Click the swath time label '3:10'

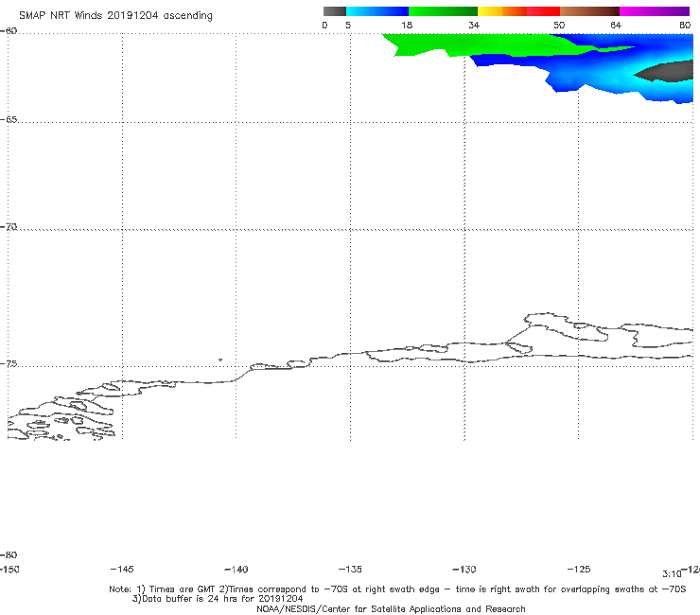672,574
